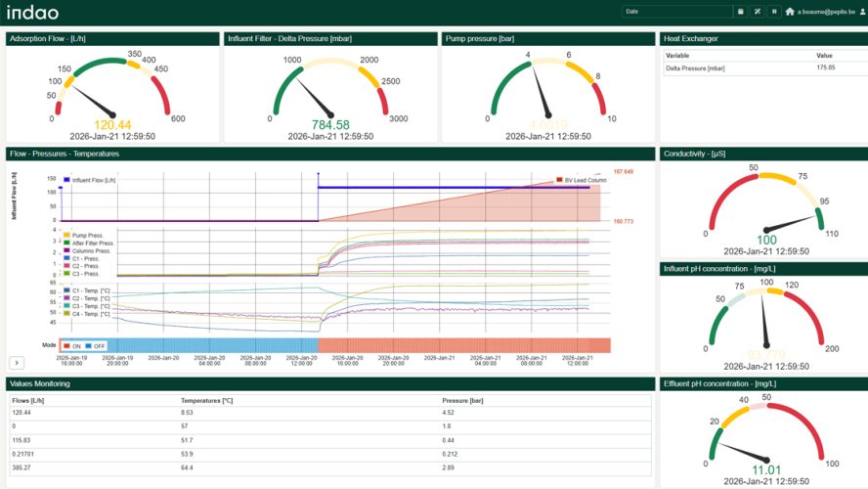
Task: Open the calendar date picker icon
Action: [x=741, y=12]
